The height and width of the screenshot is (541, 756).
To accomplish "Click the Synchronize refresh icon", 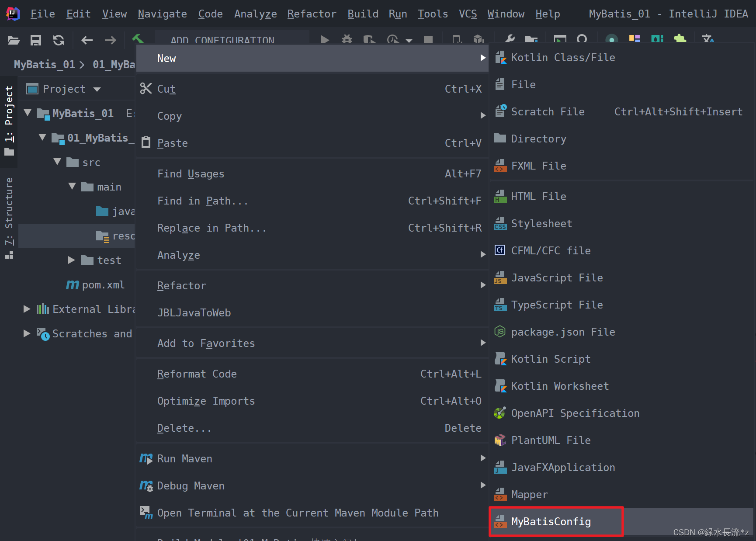I will tap(59, 40).
